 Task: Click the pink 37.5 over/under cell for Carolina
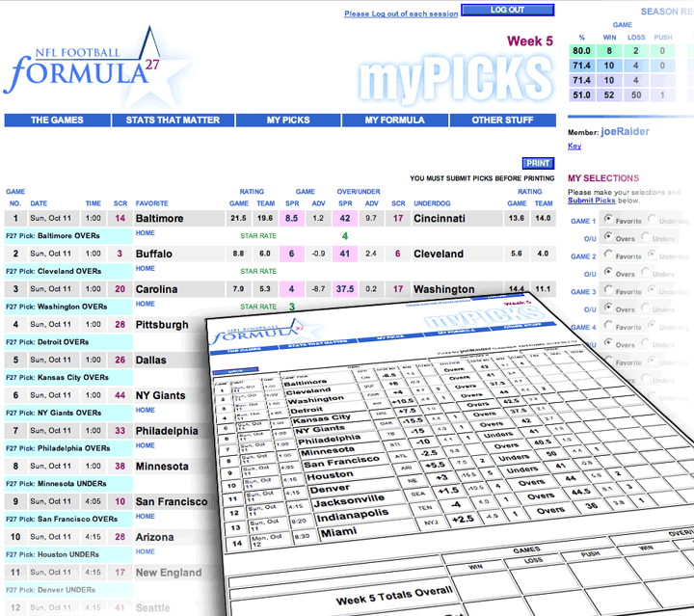345,289
